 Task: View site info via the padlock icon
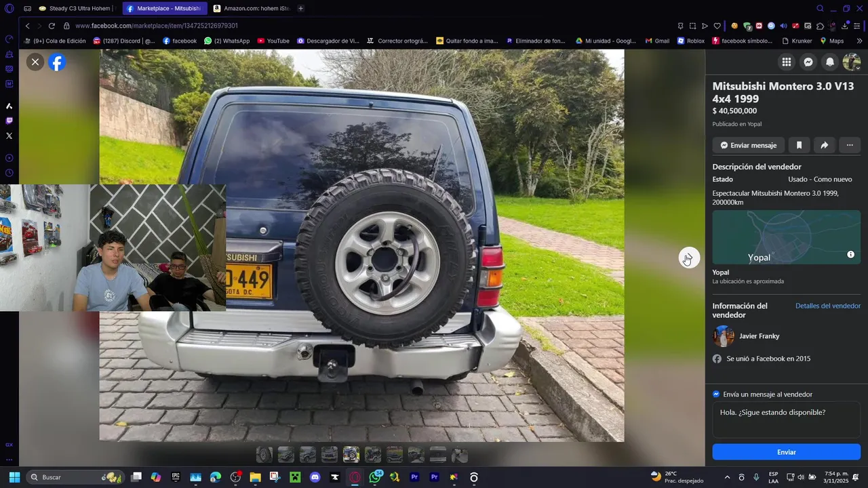tap(66, 26)
